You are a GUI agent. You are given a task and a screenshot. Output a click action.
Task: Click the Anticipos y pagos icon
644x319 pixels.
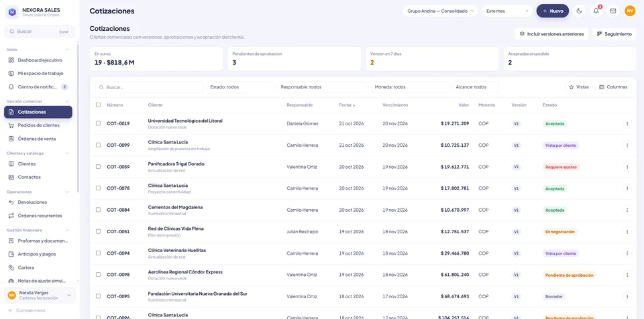(x=11, y=254)
